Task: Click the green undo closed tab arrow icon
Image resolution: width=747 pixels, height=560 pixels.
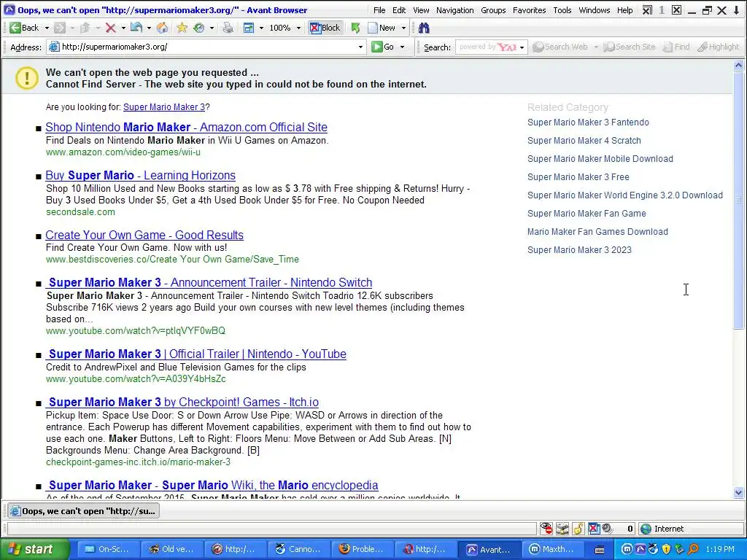Action: point(355,28)
